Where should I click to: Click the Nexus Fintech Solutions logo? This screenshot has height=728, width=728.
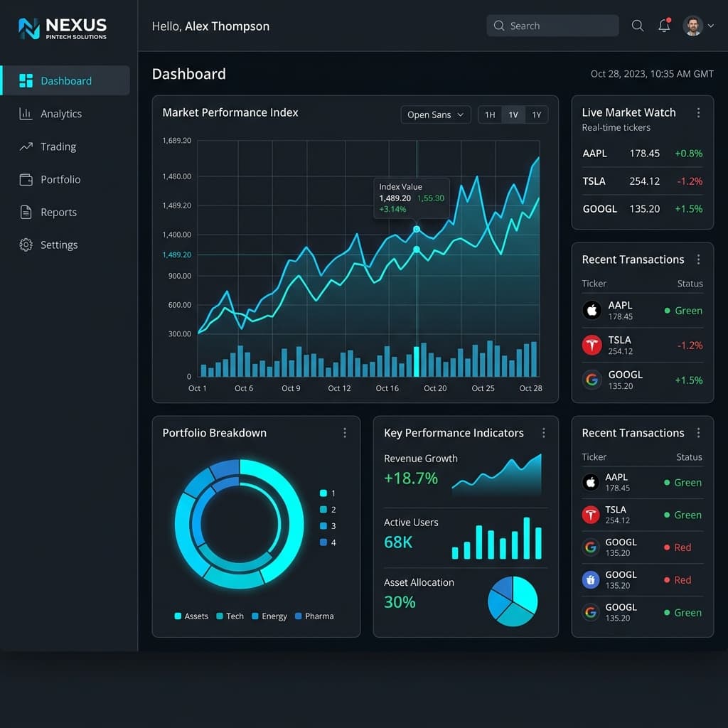tap(63, 28)
